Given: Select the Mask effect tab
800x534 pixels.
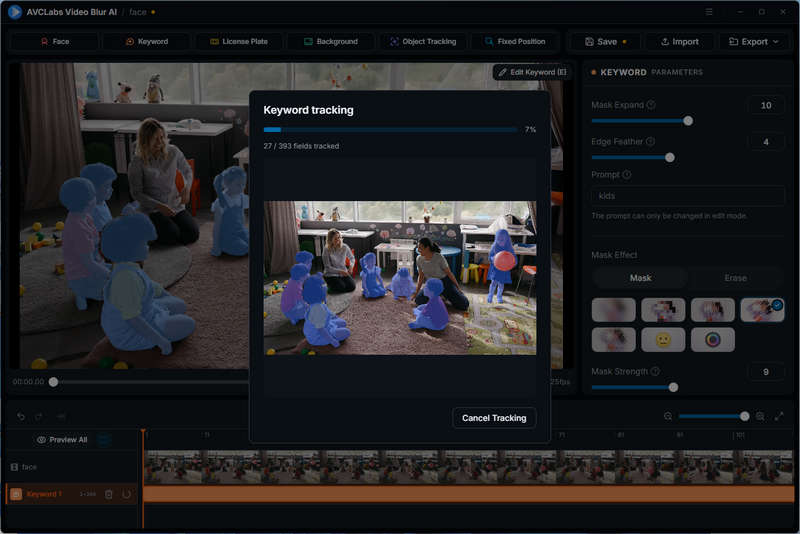Looking at the screenshot, I should pos(640,278).
